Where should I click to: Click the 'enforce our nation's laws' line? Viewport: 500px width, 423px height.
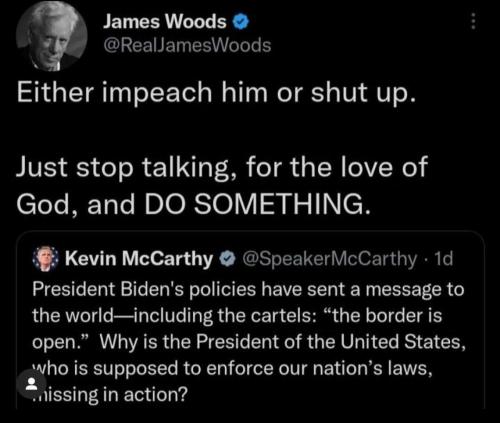tap(232, 368)
